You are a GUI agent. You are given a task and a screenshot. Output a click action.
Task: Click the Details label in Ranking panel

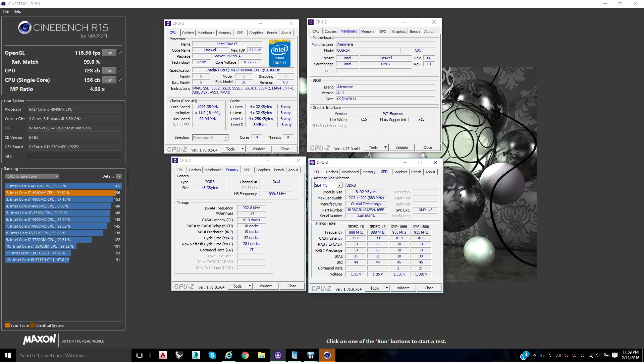(x=108, y=176)
